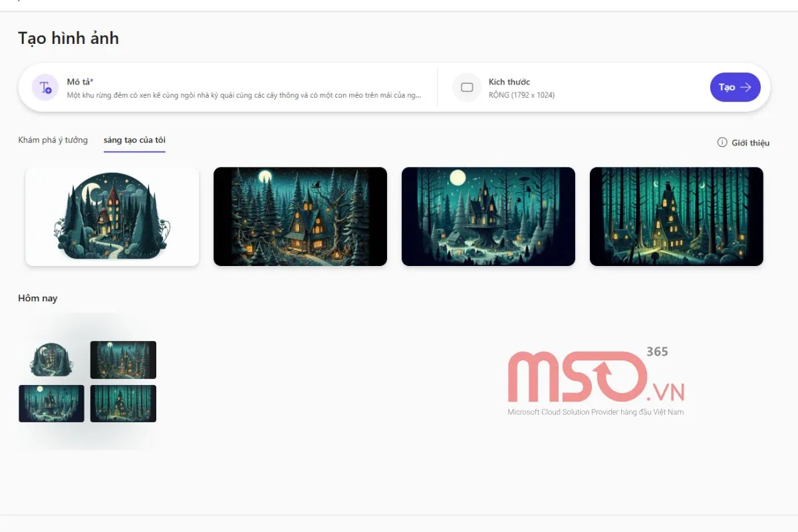Open the fourth large image with crescent moon
Viewport: 798px width, 532px height.
[676, 216]
